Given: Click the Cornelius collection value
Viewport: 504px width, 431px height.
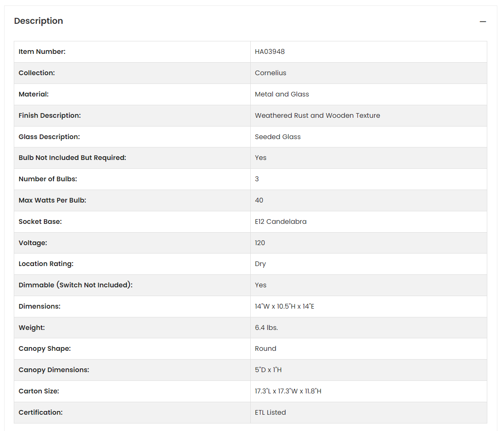Looking at the screenshot, I should tap(270, 73).
